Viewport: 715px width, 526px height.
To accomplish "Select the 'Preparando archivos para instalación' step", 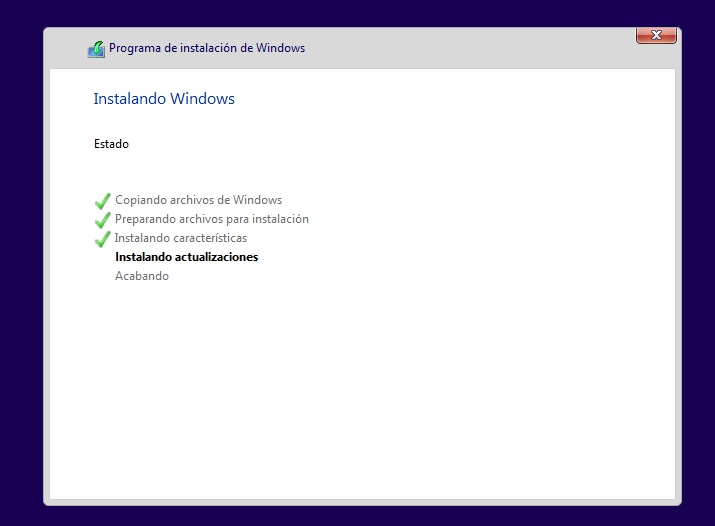I will tap(212, 219).
